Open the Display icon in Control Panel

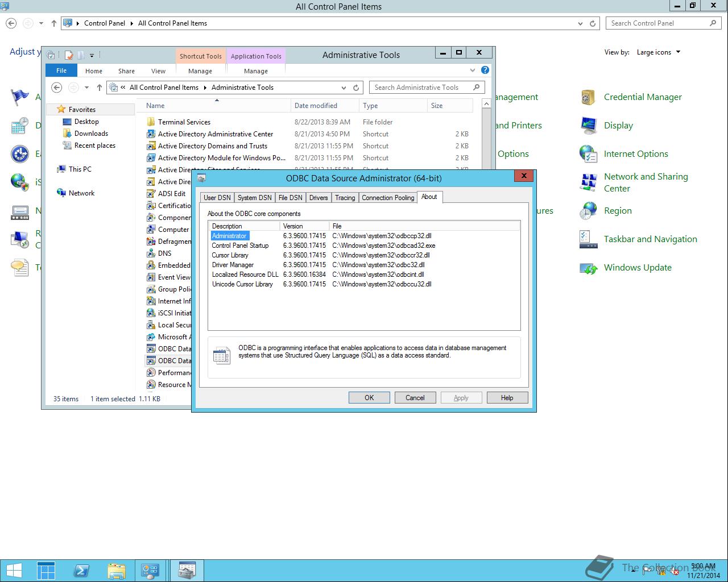pyautogui.click(x=588, y=126)
